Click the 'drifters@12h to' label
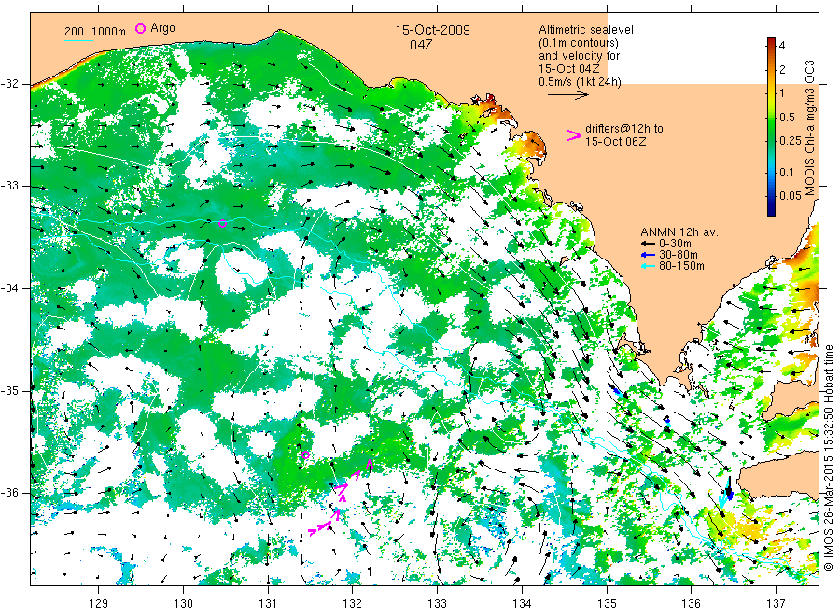The image size is (840, 616). pos(624,129)
